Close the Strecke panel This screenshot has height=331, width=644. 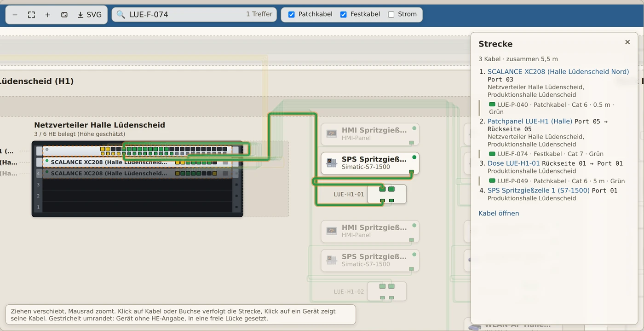click(627, 42)
